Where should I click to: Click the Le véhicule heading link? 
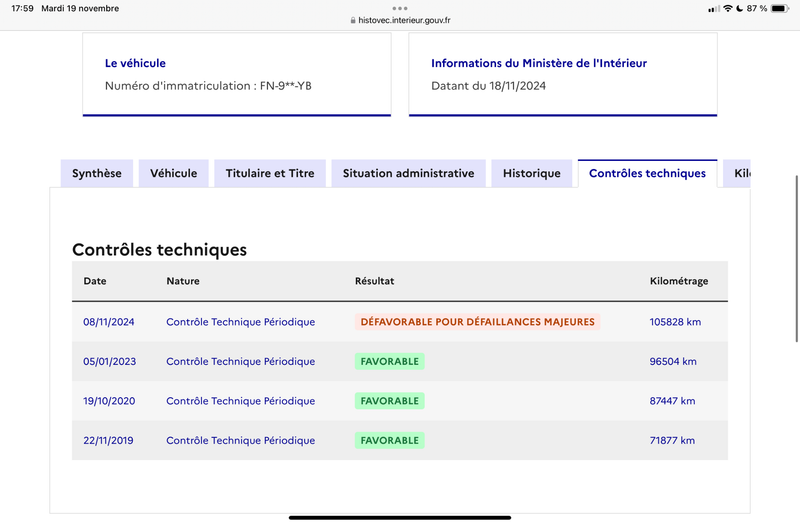[135, 63]
